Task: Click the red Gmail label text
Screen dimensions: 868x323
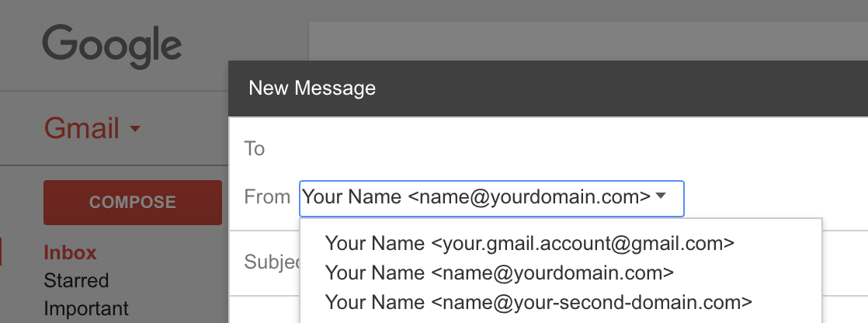Action: click(82, 129)
